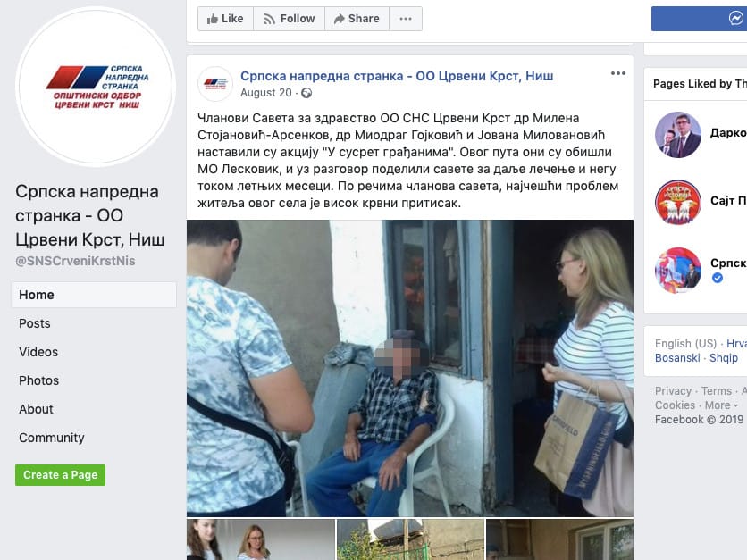Open the post author name link

point(397,76)
